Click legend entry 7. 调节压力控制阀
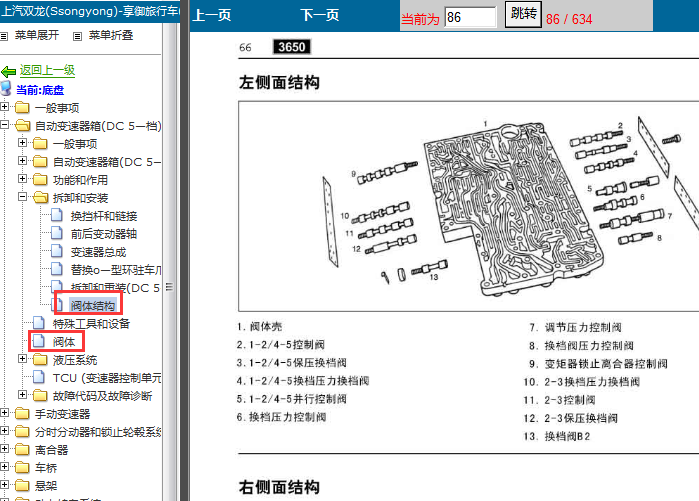This screenshot has height=501, width=699. [x=576, y=328]
